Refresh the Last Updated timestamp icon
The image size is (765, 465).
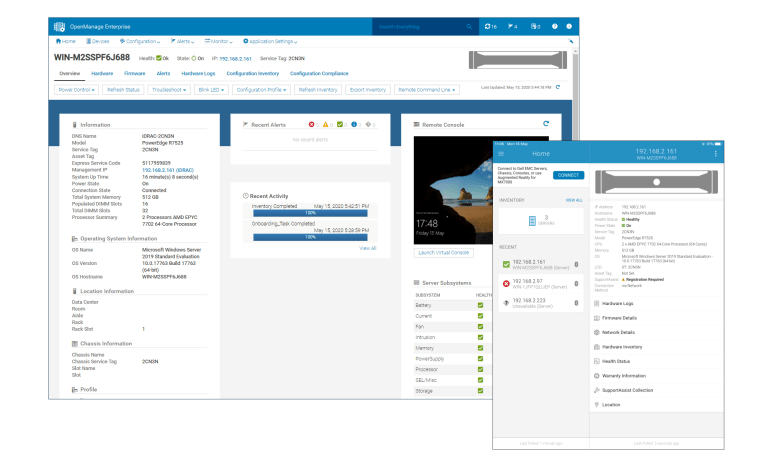[558, 87]
